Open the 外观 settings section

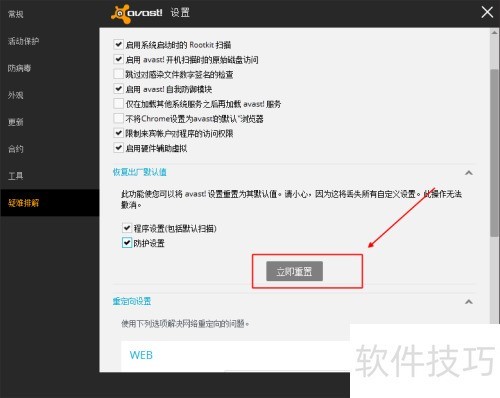pyautogui.click(x=16, y=95)
